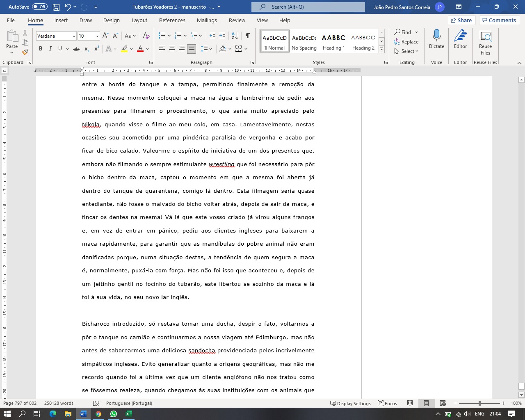525x420 pixels.
Task: Expand the Select dropdown in Editing
Action: click(406, 51)
